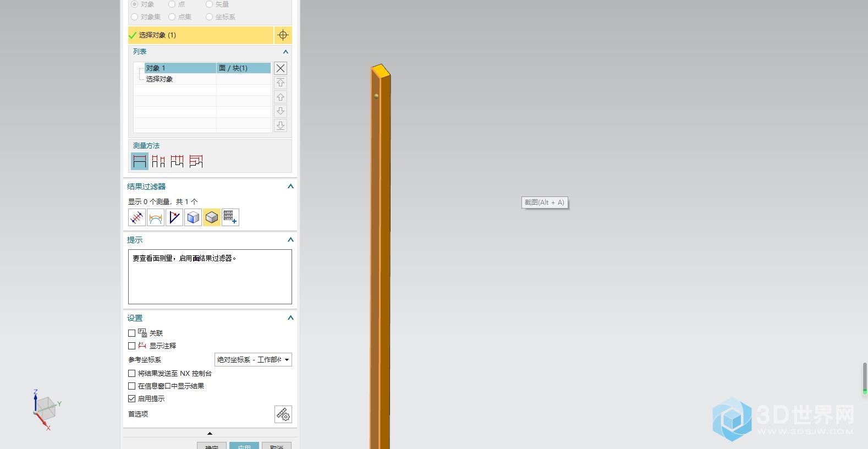Click the view triad orientation cube
The image size is (868, 449).
click(x=46, y=408)
